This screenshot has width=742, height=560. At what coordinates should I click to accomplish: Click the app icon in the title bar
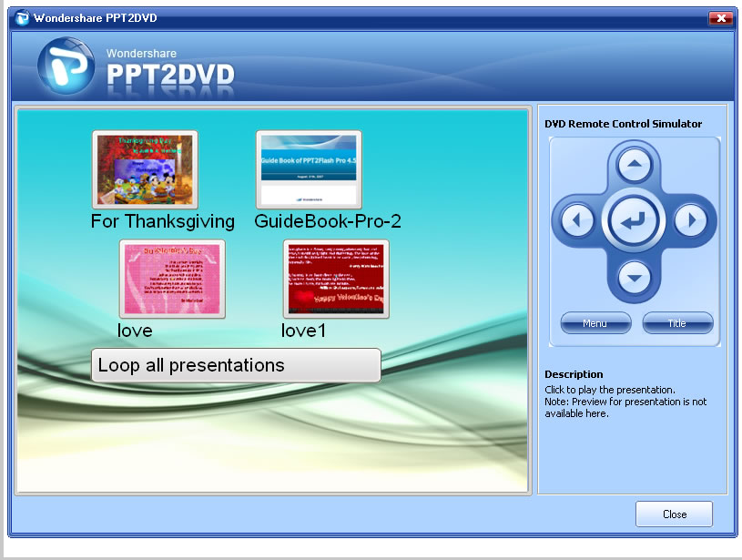[22, 17]
